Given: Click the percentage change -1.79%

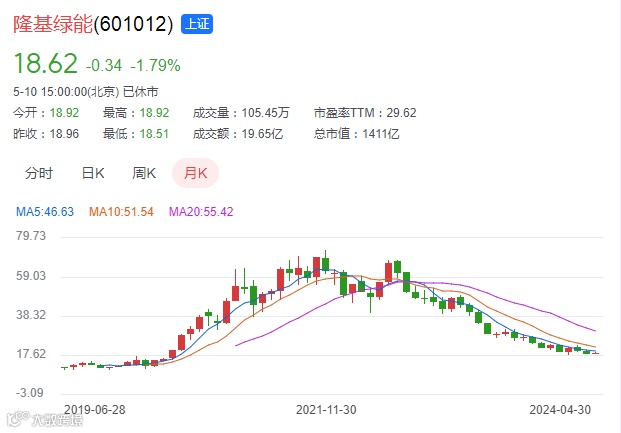Looking at the screenshot, I should 156,65.
